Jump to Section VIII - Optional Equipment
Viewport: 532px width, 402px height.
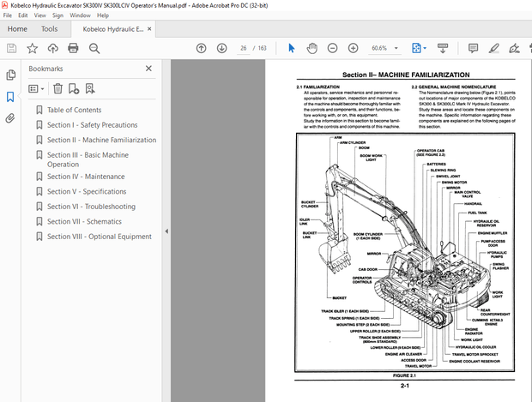[x=99, y=237]
